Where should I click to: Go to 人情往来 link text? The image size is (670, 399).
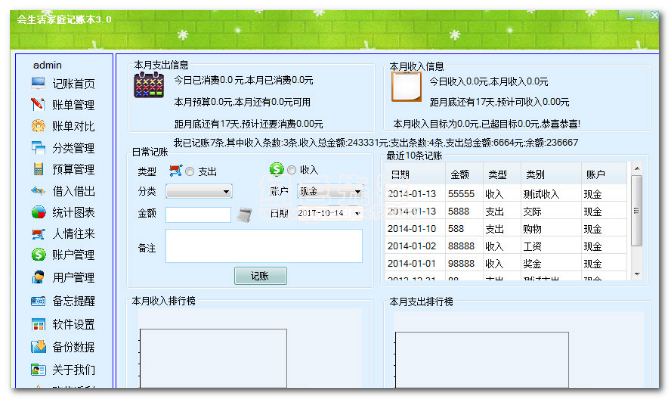[x=73, y=234]
